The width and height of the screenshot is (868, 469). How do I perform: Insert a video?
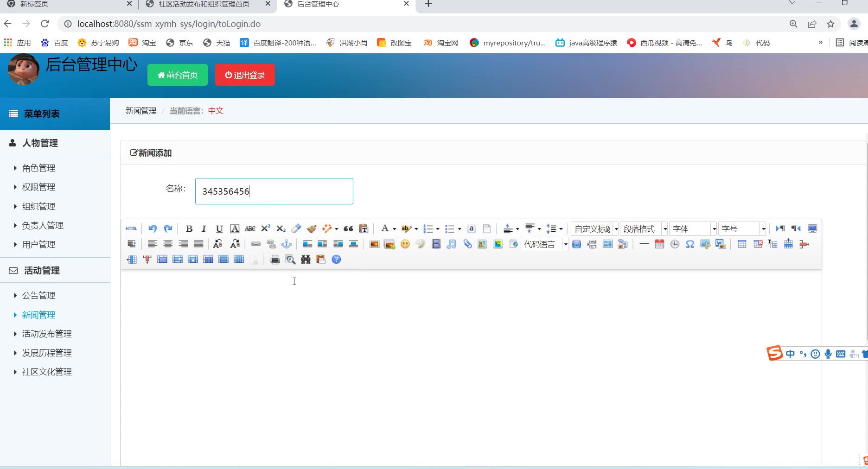(x=436, y=244)
